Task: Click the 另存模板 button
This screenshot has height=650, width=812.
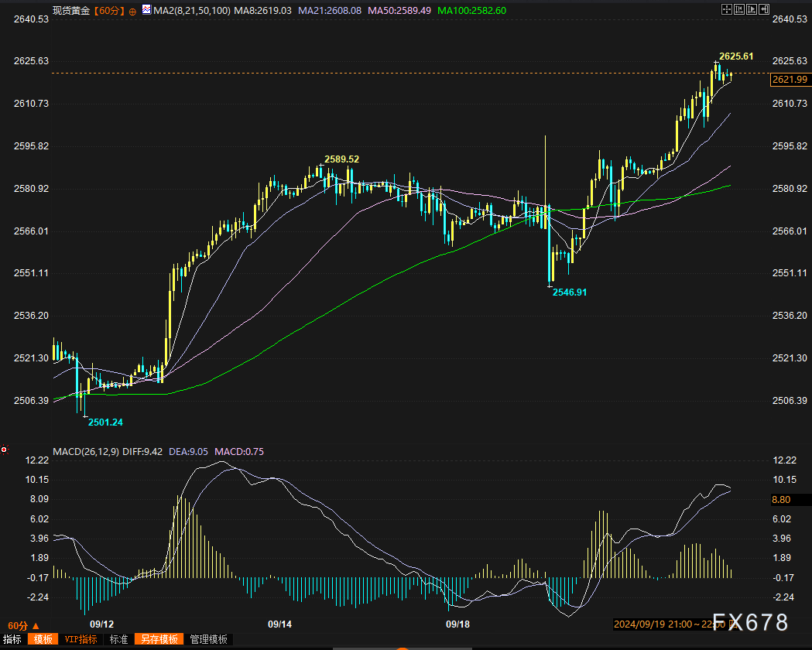Action: click(159, 639)
